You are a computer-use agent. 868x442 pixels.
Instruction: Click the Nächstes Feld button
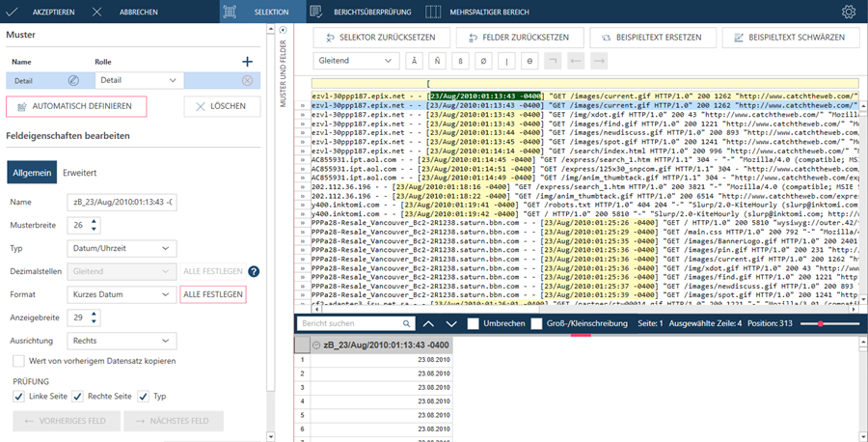[174, 421]
